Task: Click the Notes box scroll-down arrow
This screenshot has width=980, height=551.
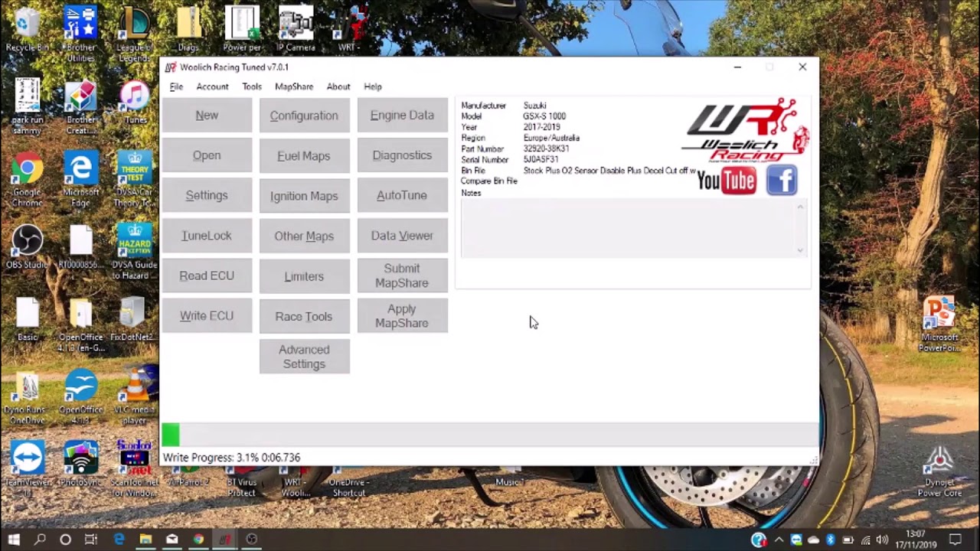Action: pos(801,250)
